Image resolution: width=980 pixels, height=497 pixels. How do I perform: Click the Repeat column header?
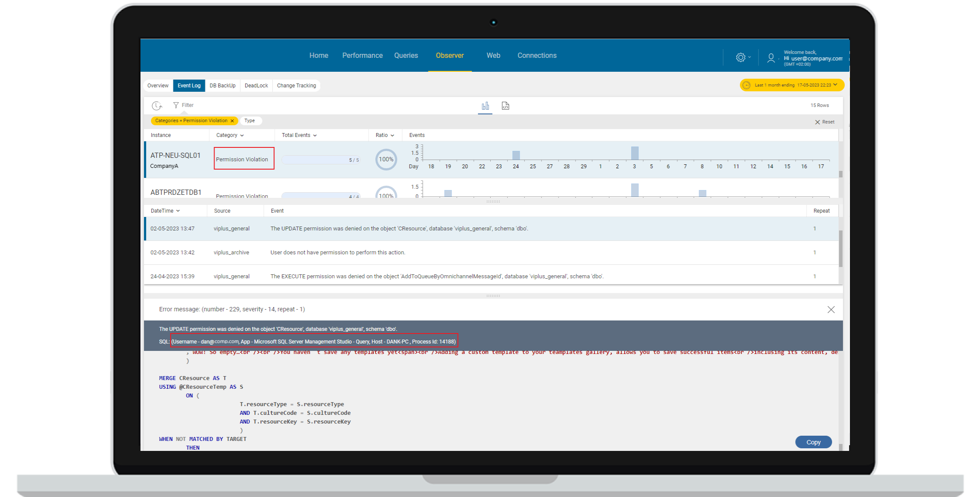[822, 211]
